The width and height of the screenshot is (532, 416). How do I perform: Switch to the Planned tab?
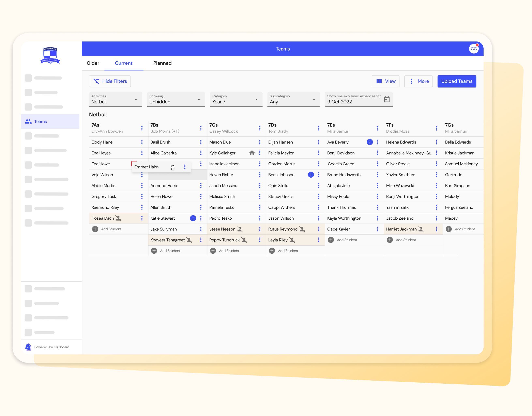[x=162, y=63]
